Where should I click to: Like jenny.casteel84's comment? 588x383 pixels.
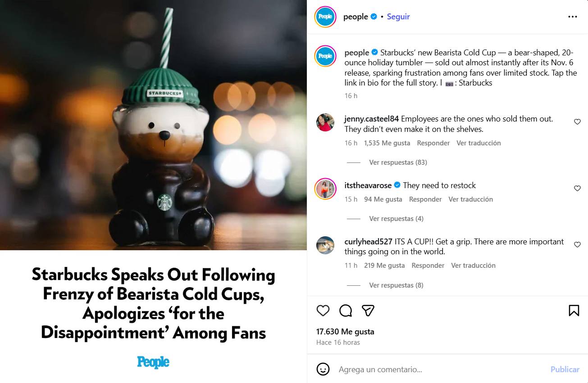point(577,122)
